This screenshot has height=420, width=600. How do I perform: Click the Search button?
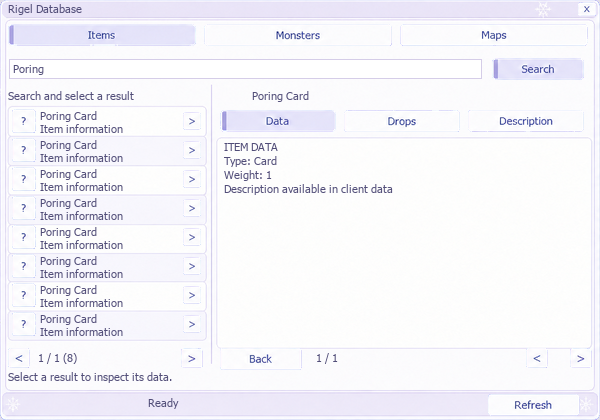point(538,69)
